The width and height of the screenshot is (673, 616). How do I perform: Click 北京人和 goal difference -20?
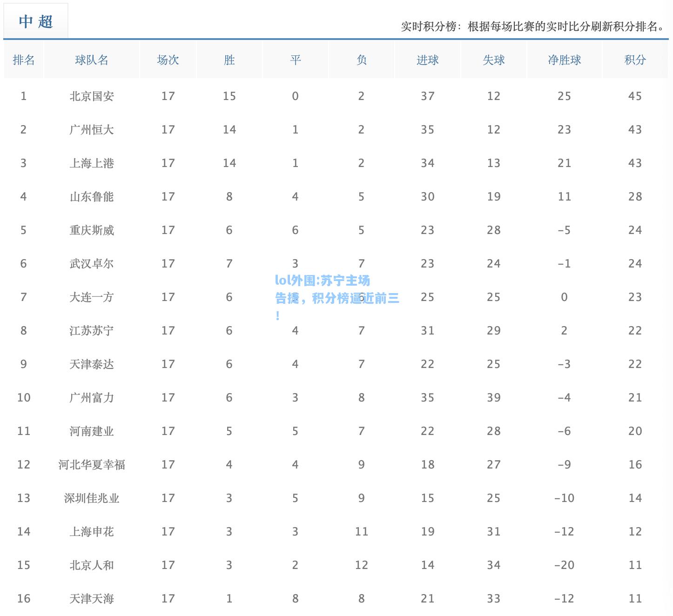pyautogui.click(x=565, y=565)
